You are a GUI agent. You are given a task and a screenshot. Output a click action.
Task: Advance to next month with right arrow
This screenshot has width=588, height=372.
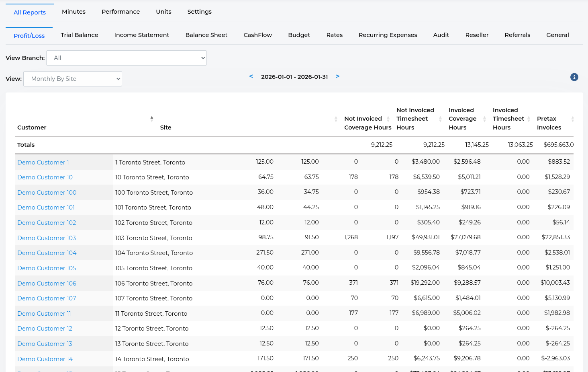(x=337, y=76)
